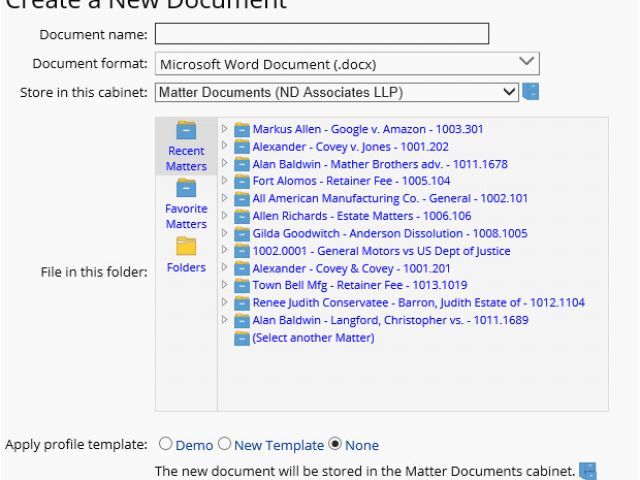Select the Demo profile template radio button
Viewport: 640px width, 480px height.
165,444
